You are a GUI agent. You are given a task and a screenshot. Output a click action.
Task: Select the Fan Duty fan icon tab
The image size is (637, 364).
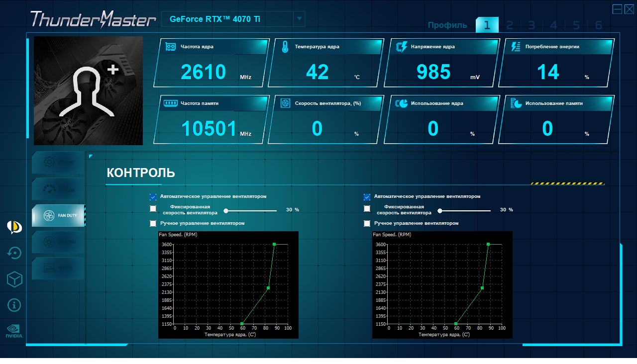click(58, 215)
